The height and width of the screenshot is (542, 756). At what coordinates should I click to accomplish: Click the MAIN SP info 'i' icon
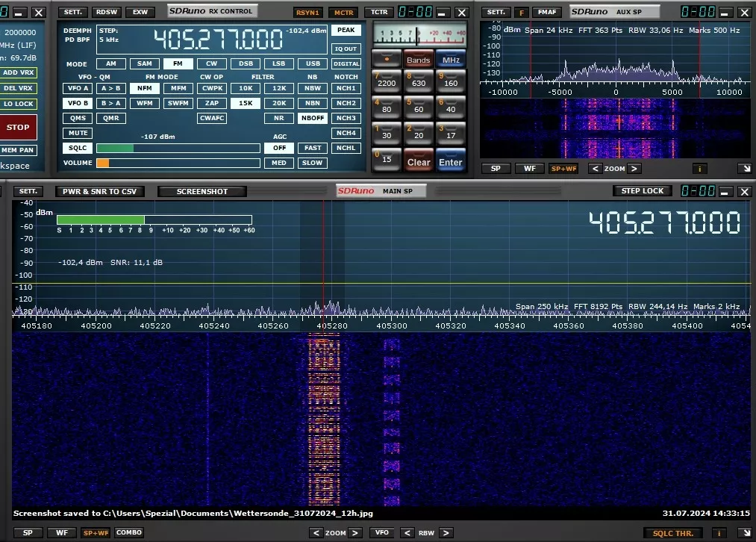pos(719,533)
